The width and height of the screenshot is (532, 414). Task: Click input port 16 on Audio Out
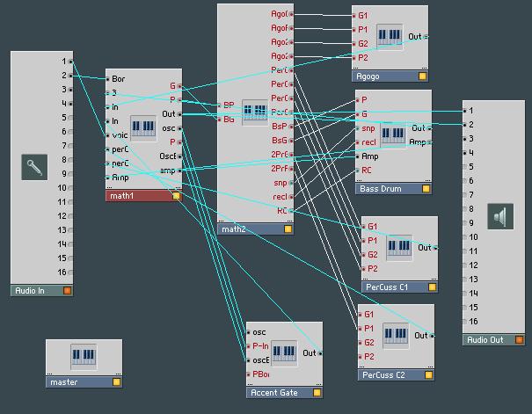pos(466,322)
